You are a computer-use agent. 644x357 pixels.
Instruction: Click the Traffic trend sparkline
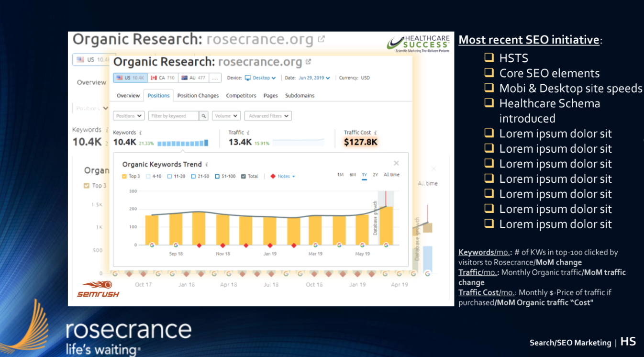[x=298, y=142]
